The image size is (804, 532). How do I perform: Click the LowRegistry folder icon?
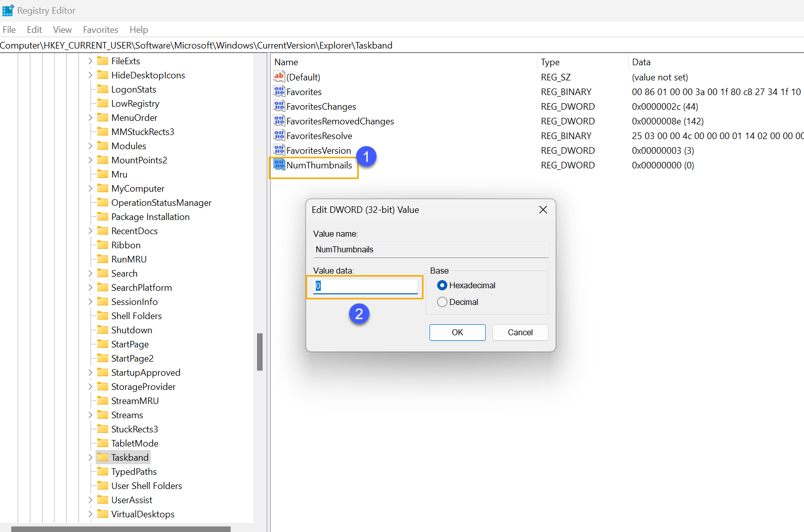point(103,103)
